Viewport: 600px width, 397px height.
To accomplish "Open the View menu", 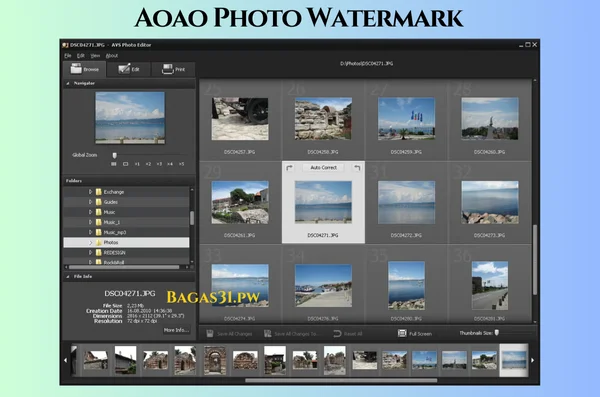I will point(95,56).
